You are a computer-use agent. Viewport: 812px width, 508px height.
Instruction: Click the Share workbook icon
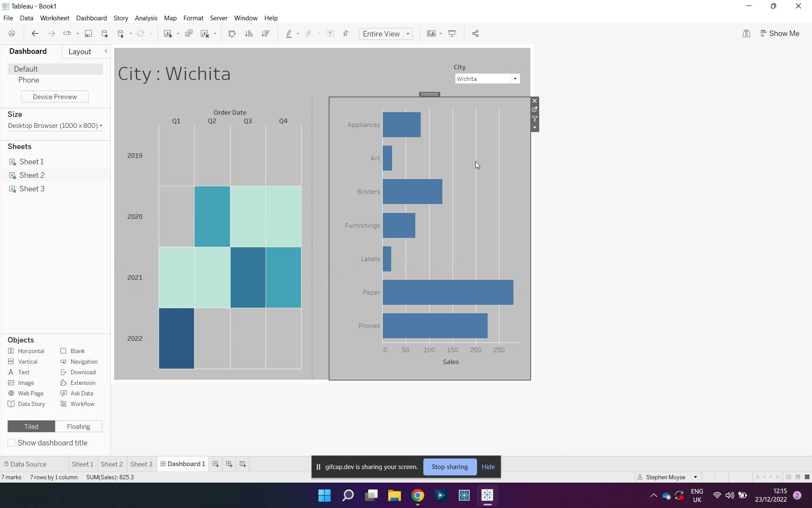click(475, 33)
